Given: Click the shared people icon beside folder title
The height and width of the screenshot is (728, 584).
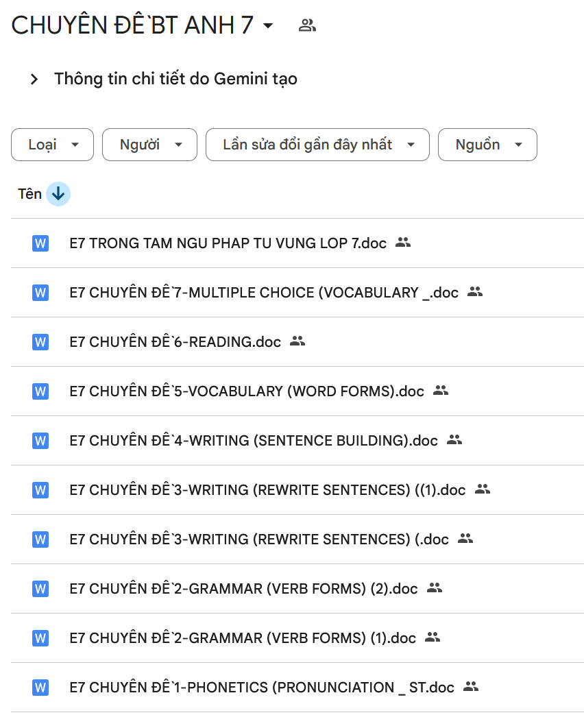Looking at the screenshot, I should coord(307,26).
